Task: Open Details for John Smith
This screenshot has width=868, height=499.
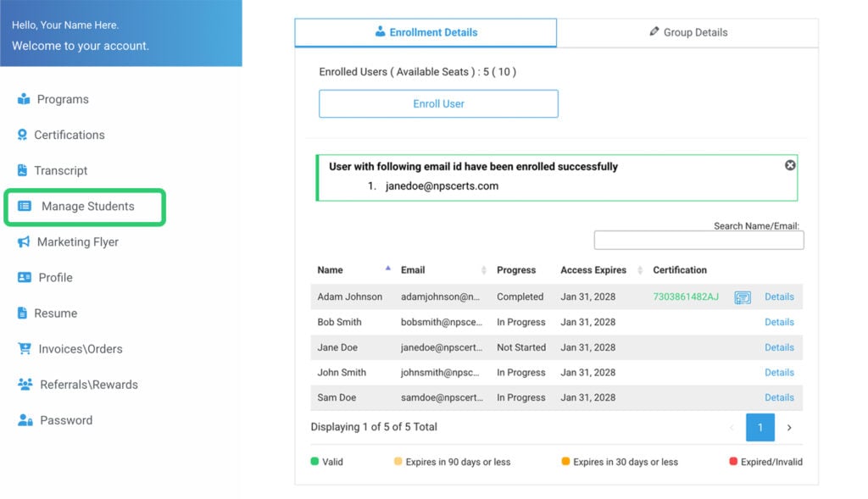Action: pos(779,372)
